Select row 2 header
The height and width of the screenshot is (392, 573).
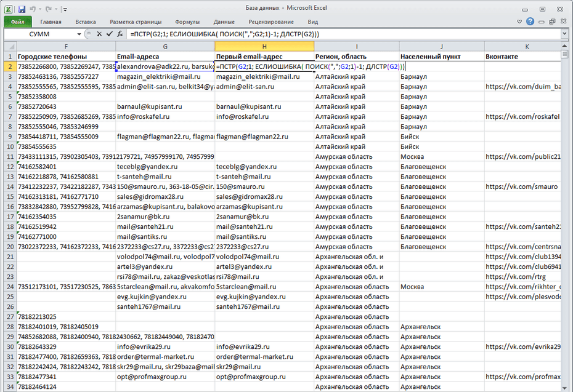coord(10,66)
